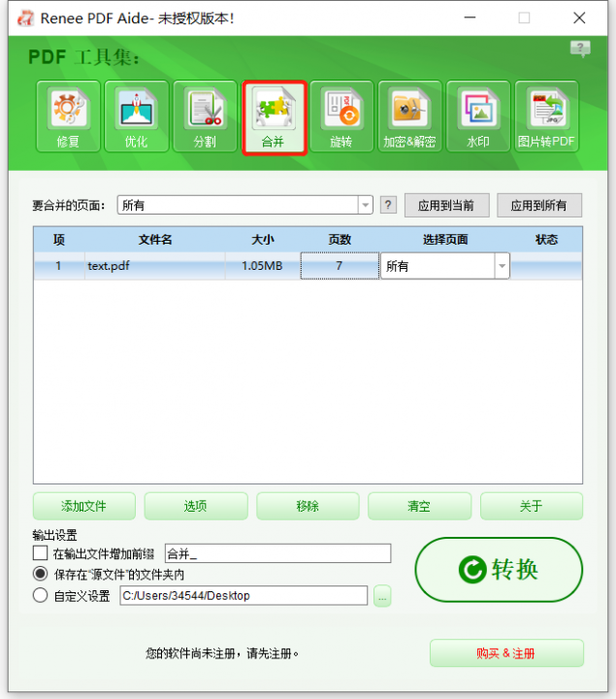Viewport: 616px width, 699px height.
Task: Open the 选择页面 dropdown in text.pdf row
Action: [502, 266]
